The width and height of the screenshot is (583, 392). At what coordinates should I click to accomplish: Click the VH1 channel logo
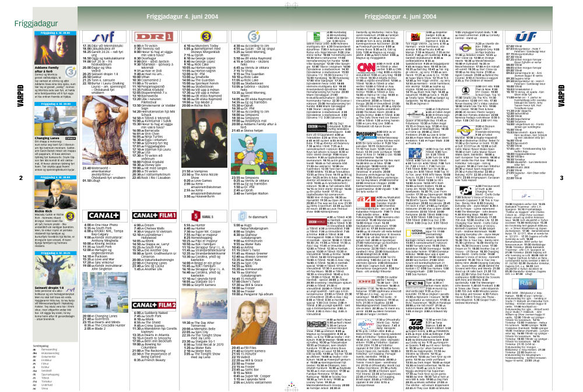click(465, 90)
